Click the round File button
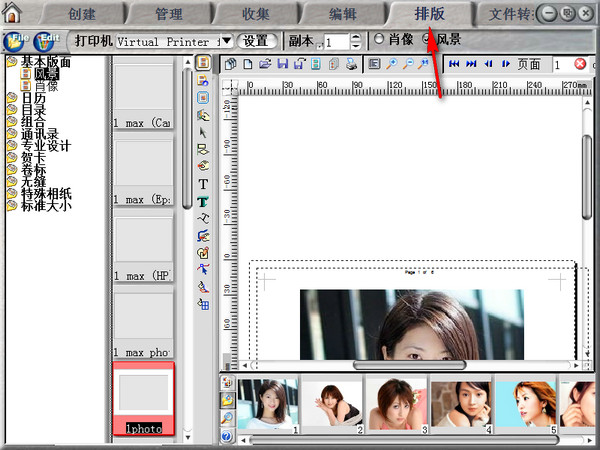600x450 pixels. [x=17, y=41]
